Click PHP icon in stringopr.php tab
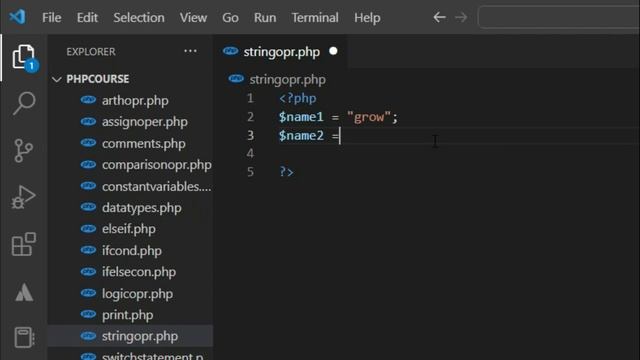The width and height of the screenshot is (640, 360). tap(231, 51)
